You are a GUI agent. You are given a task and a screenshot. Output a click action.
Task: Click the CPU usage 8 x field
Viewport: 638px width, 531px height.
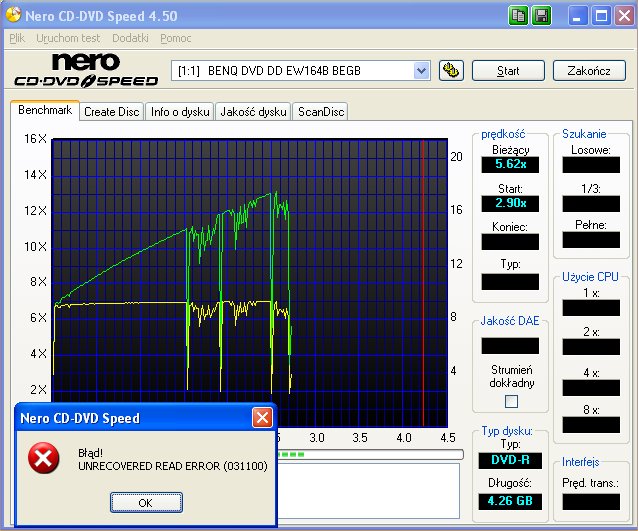(x=591, y=425)
